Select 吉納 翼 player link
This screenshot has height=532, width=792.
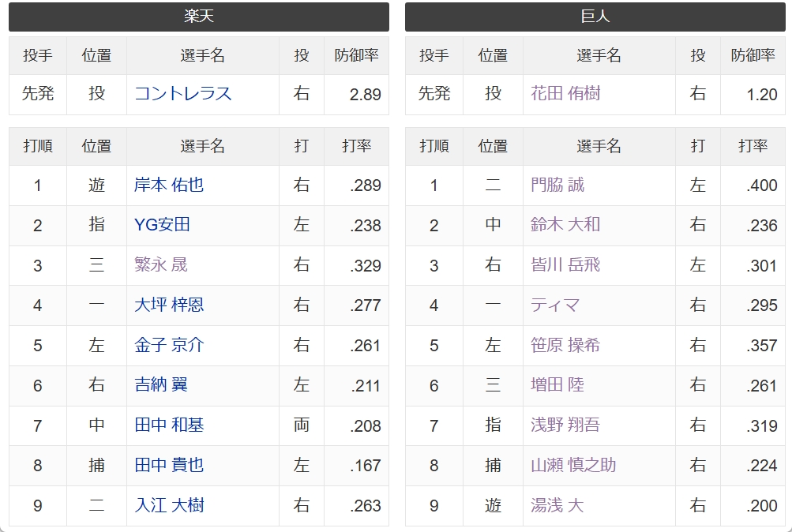click(x=160, y=385)
